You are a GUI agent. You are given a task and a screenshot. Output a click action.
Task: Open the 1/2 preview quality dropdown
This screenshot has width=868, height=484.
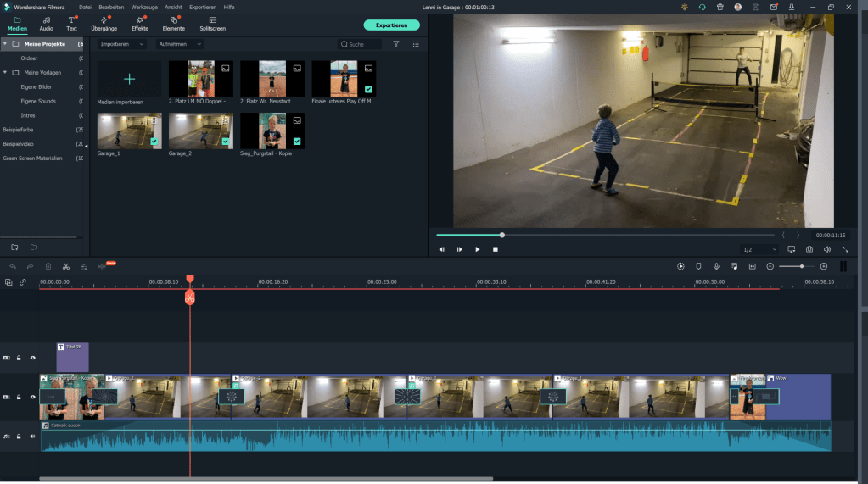click(x=759, y=249)
